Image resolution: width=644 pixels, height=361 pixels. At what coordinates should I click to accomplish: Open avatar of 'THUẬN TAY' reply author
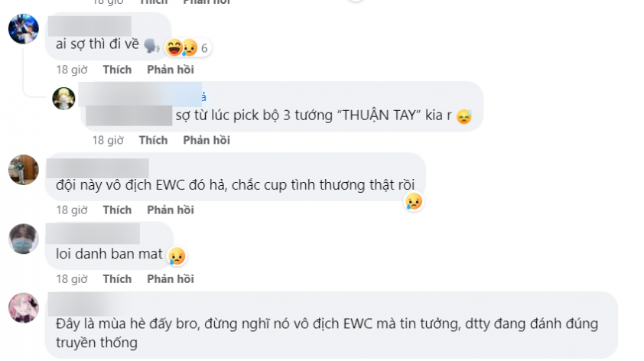pyautogui.click(x=63, y=99)
